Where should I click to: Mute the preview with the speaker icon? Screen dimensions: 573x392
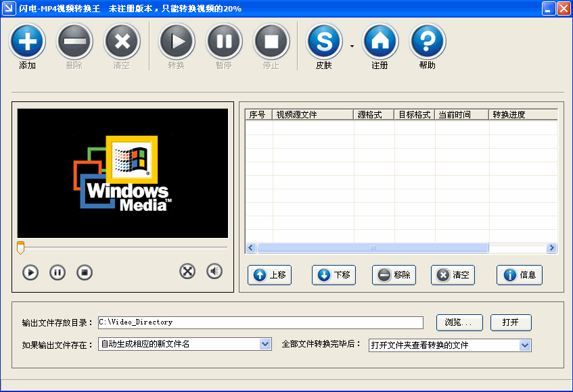(214, 271)
